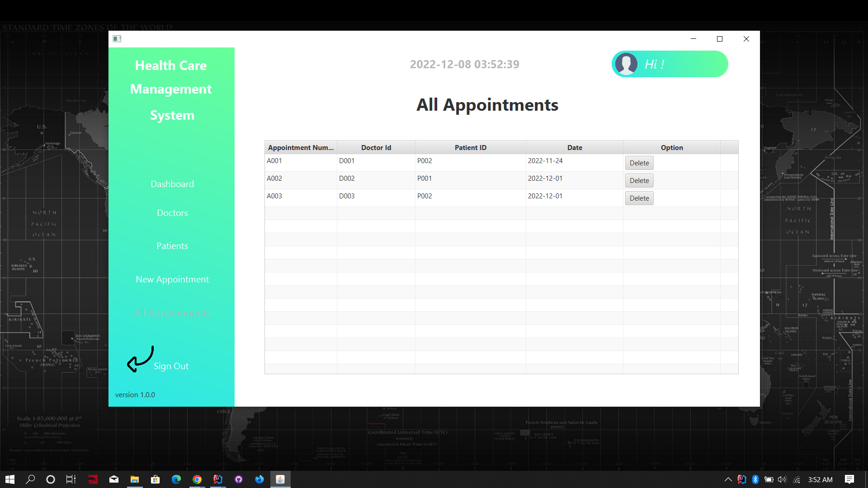The width and height of the screenshot is (868, 488).
Task: Select All Appointments in sidebar
Action: pyautogui.click(x=172, y=313)
